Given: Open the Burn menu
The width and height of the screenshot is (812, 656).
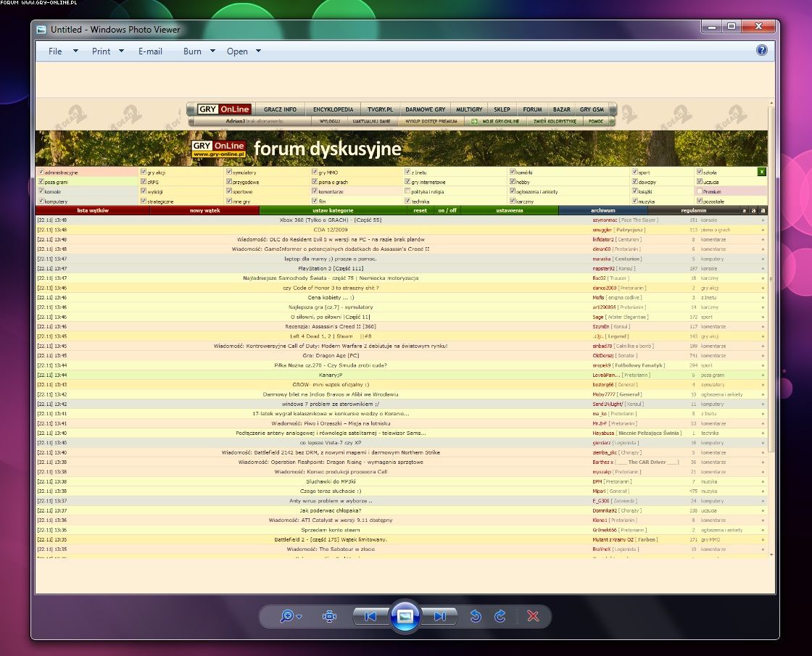Looking at the screenshot, I should click(x=192, y=51).
